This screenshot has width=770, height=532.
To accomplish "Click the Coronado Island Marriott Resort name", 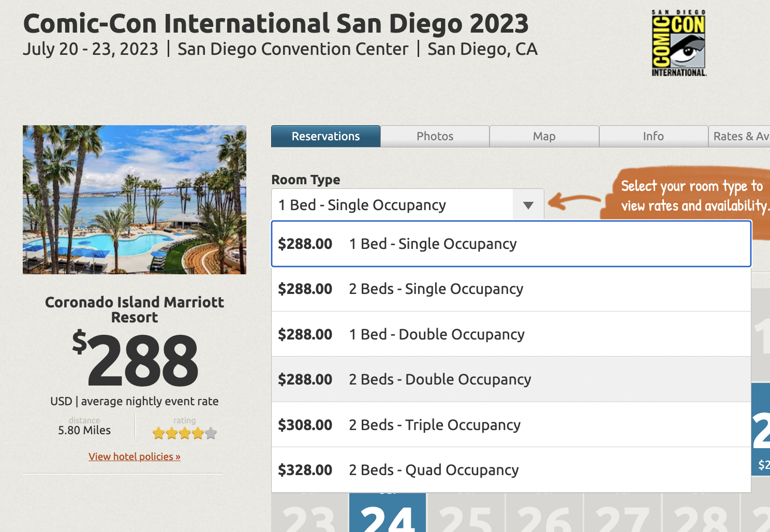I will (x=135, y=309).
